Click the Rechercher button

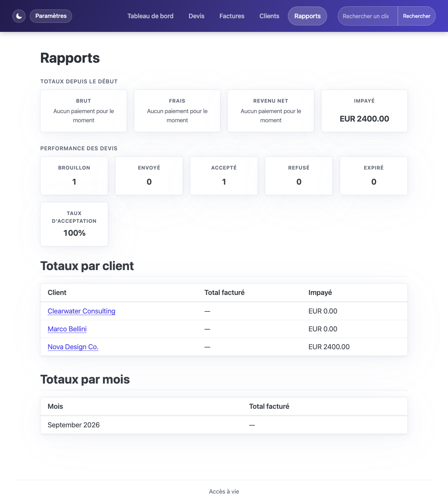click(416, 16)
